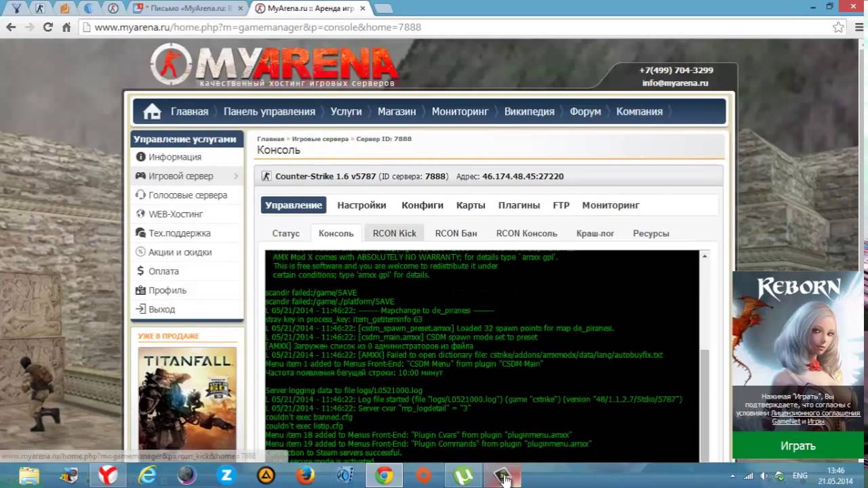Switch to the RCON Консоль tab
The height and width of the screenshot is (488, 868).
(x=526, y=233)
